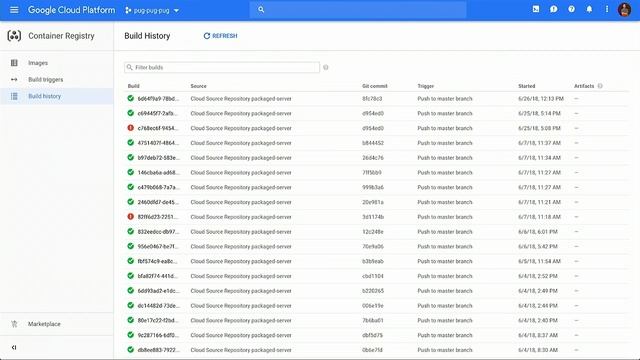The image size is (640, 360).
Task: Click git commit 006e19e
Action: 373,306
